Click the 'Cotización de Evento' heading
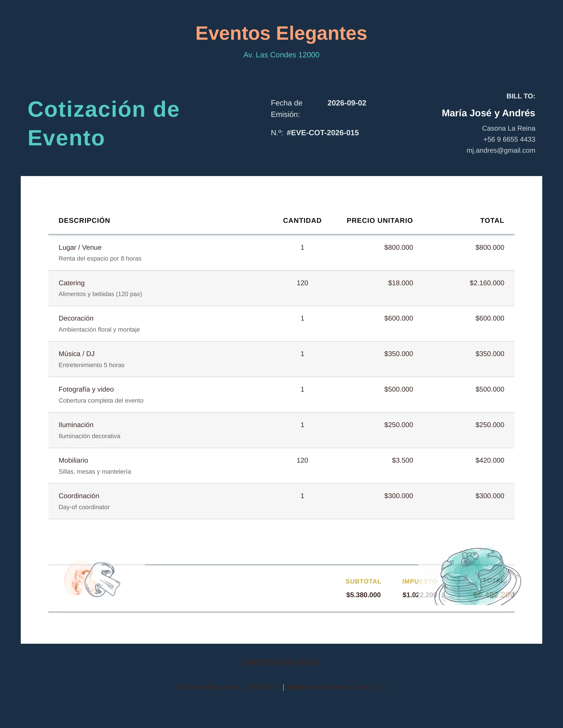 104,123
